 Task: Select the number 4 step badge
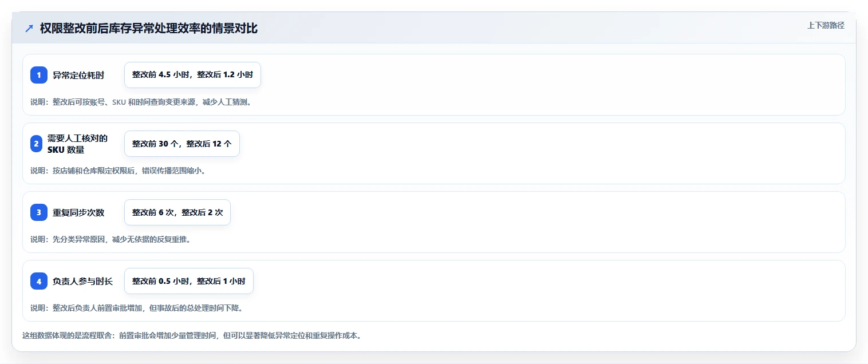click(x=39, y=281)
